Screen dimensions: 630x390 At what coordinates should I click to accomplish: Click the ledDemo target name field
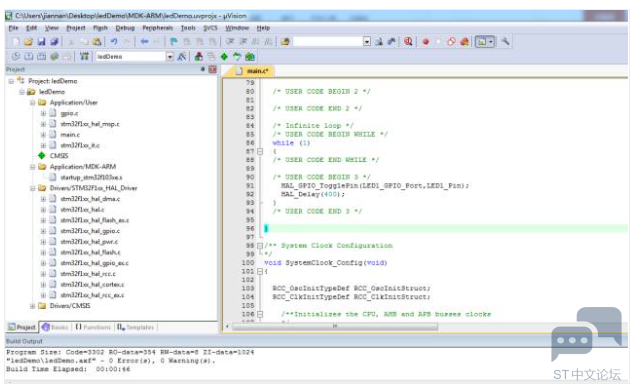coord(131,57)
